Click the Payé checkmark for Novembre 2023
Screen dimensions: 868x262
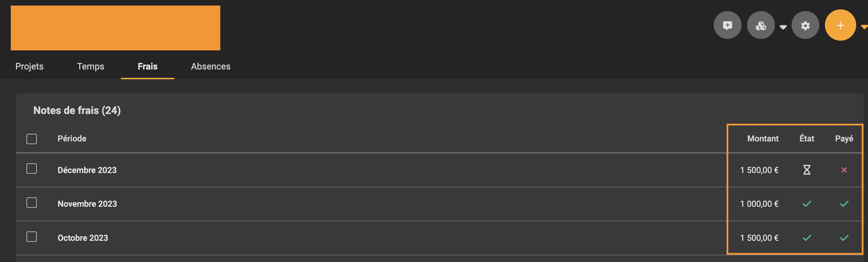(844, 204)
